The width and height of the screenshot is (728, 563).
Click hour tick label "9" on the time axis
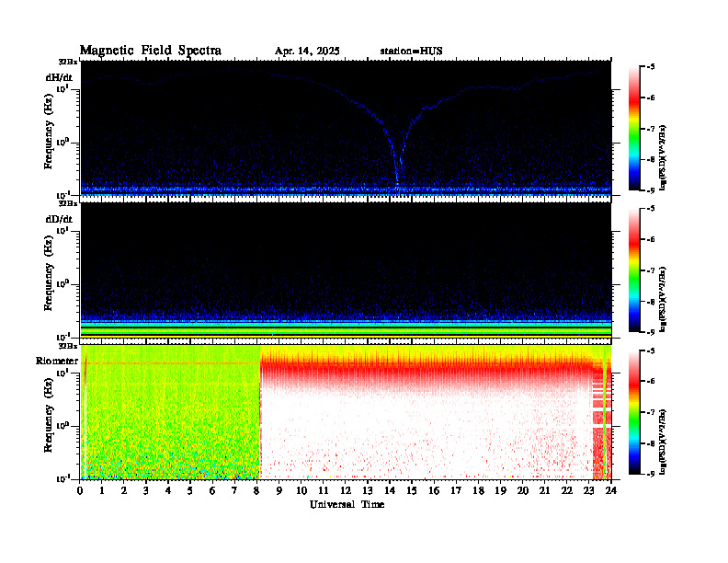tap(279, 491)
